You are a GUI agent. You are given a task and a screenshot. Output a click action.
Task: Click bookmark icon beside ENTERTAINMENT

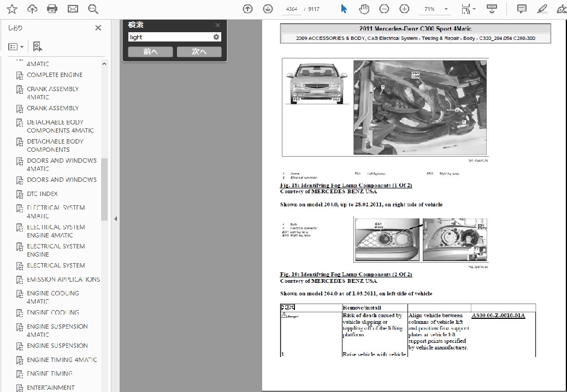click(x=20, y=388)
